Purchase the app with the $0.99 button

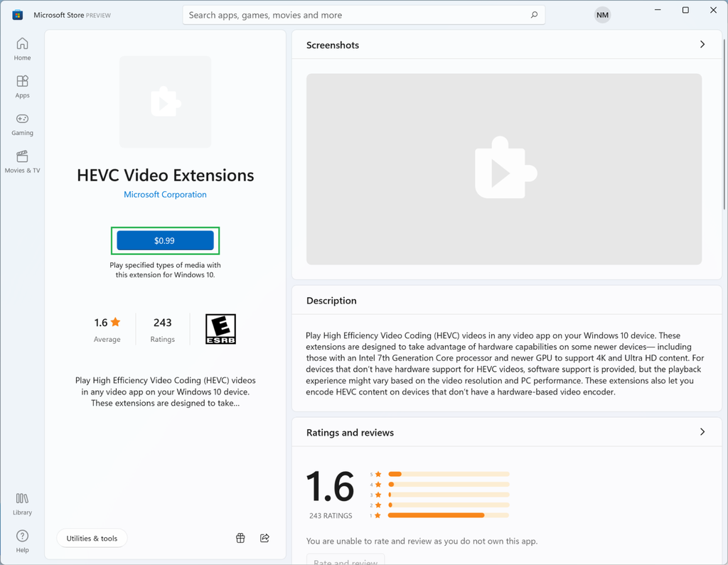(x=165, y=240)
